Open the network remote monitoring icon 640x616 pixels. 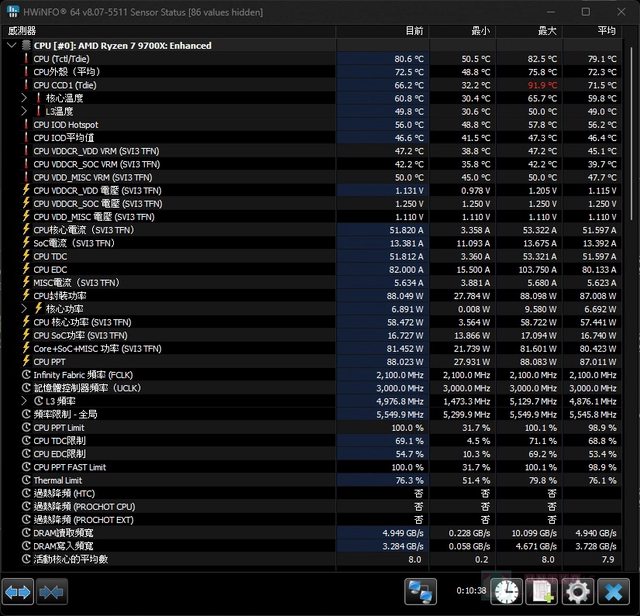click(420, 591)
